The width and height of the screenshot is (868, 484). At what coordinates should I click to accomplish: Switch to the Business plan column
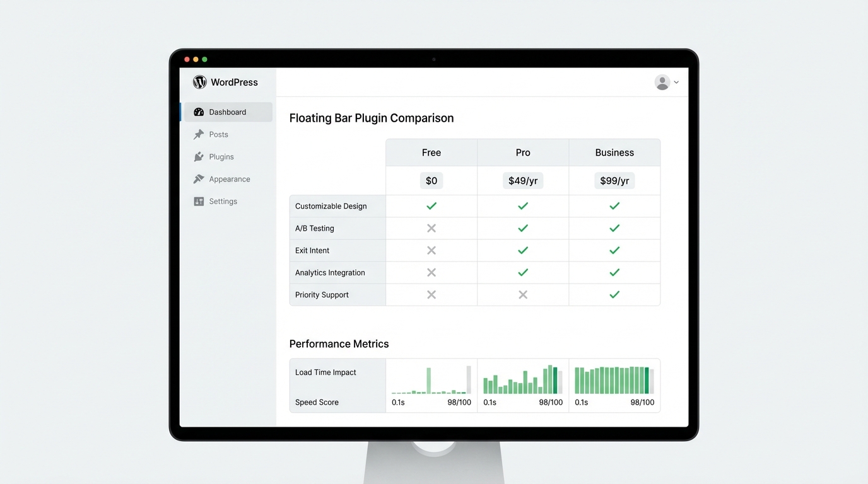pyautogui.click(x=614, y=153)
